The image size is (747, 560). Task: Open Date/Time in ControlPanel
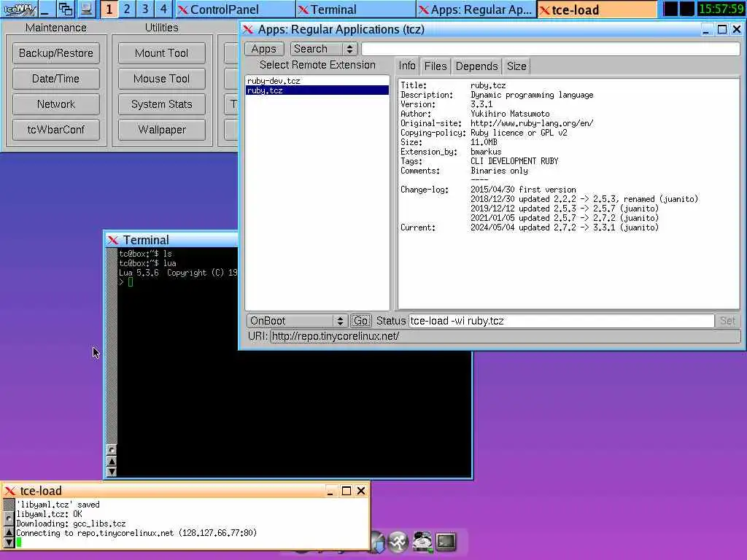click(x=55, y=79)
